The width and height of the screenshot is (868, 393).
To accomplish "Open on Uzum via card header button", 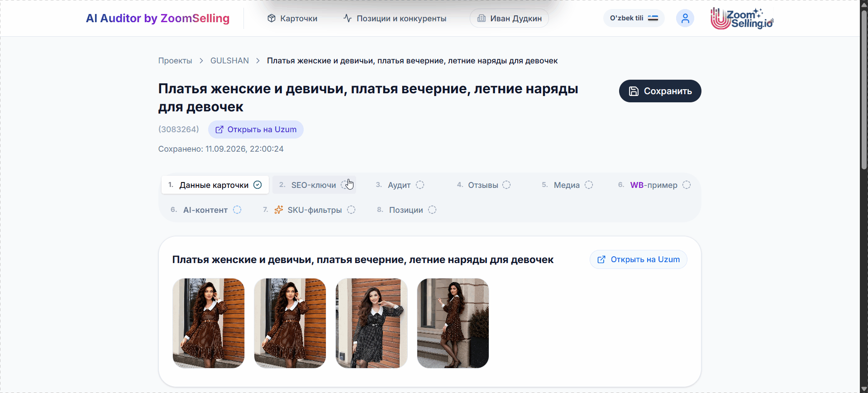I will coord(638,259).
